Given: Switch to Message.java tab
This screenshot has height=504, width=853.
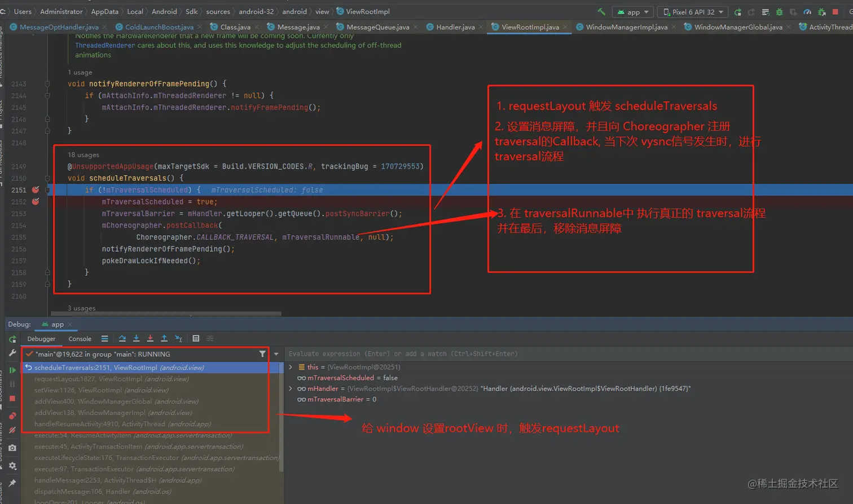Looking at the screenshot, I should tap(298, 27).
